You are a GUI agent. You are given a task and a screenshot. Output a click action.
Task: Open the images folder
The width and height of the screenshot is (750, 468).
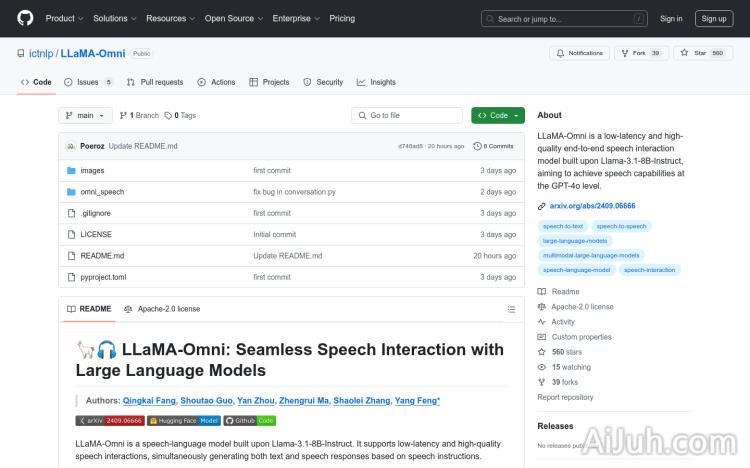tap(92, 170)
